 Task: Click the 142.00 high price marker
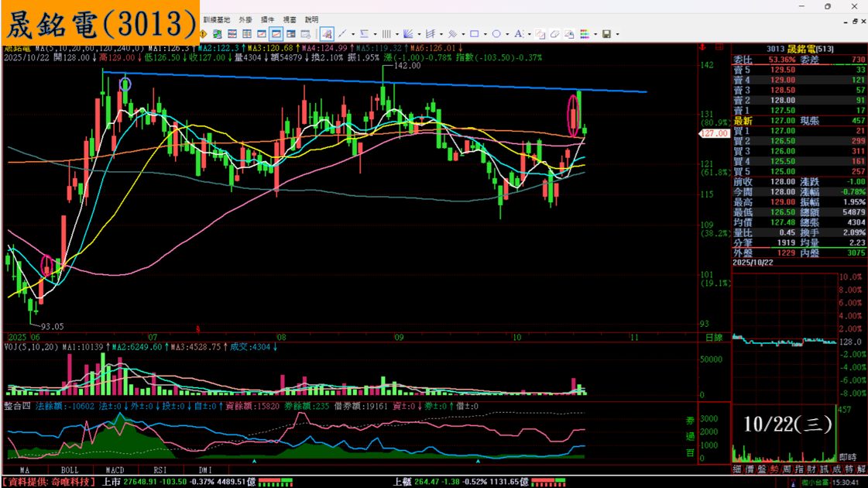tap(407, 66)
